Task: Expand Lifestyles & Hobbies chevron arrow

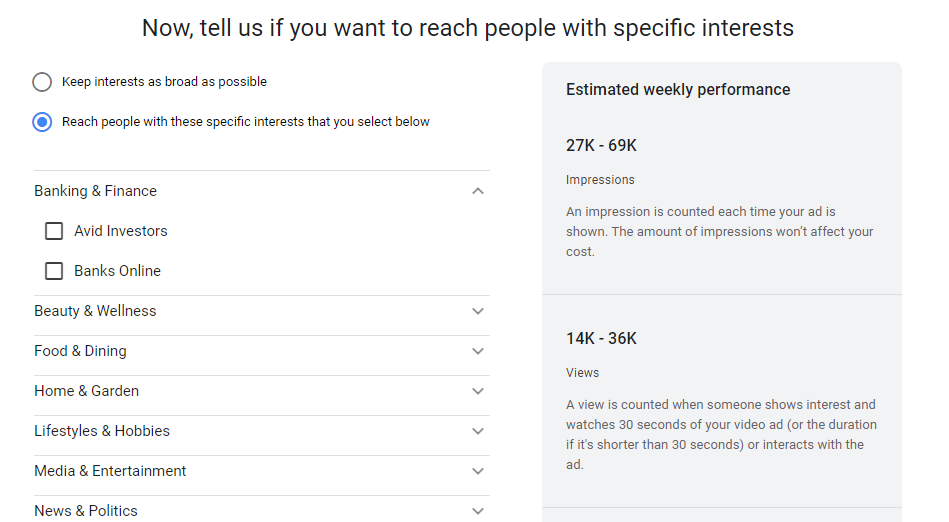Action: click(x=478, y=431)
